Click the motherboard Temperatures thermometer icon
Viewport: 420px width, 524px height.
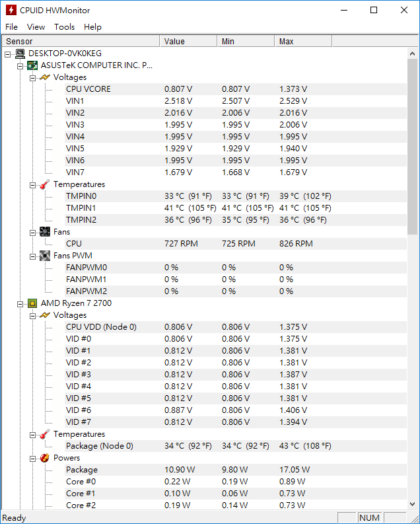tap(45, 184)
